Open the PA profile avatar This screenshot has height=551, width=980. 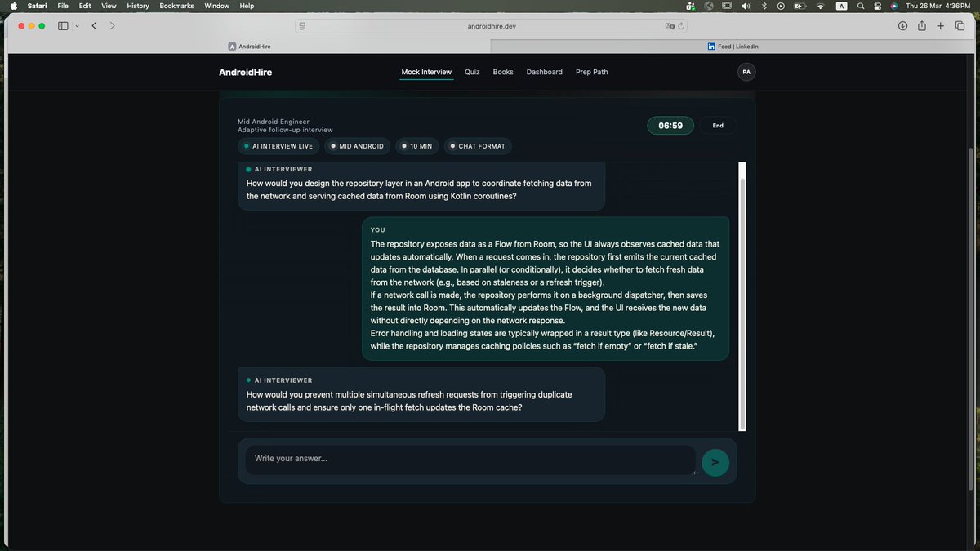746,72
